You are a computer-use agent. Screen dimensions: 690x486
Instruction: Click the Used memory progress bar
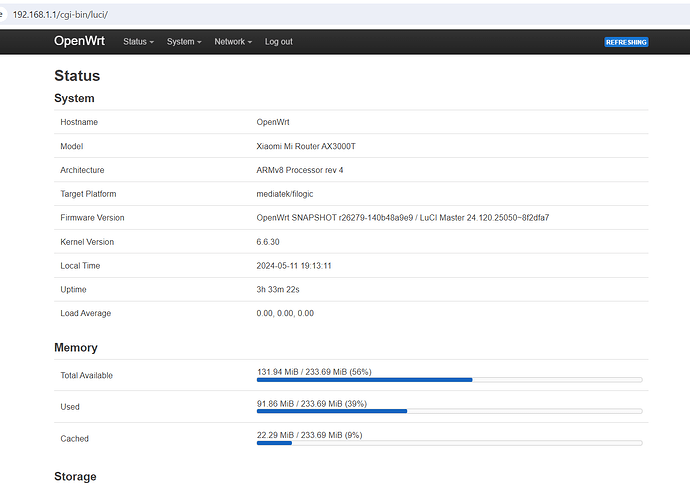[x=449, y=411]
